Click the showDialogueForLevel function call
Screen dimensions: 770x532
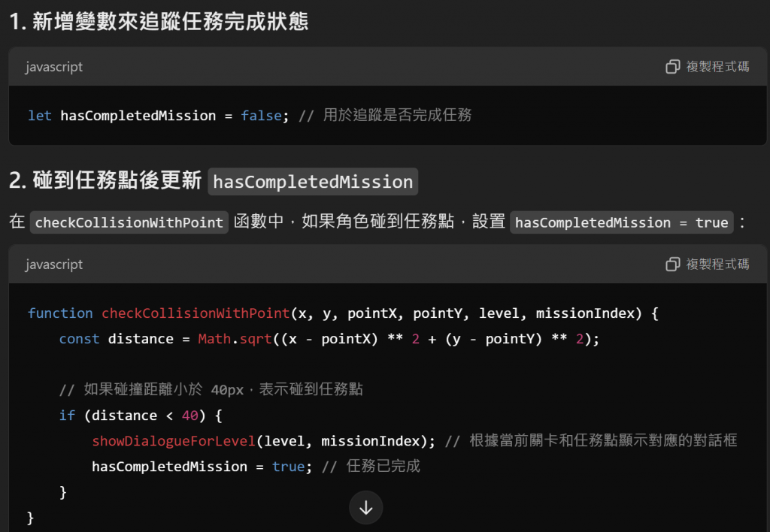174,441
